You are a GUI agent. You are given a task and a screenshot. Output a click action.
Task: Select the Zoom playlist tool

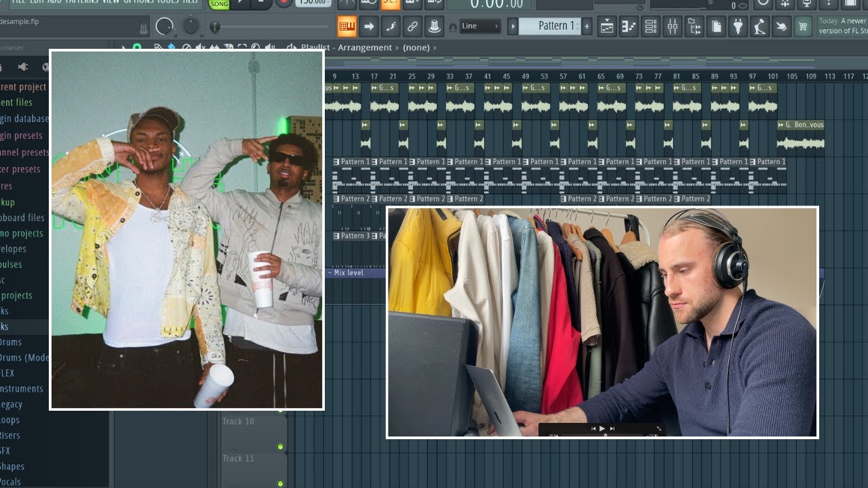point(256,47)
